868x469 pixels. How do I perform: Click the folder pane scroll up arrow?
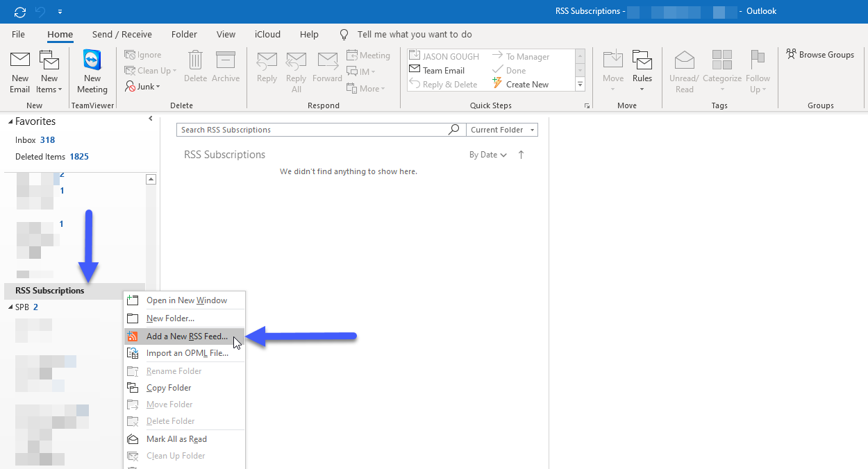click(x=151, y=179)
